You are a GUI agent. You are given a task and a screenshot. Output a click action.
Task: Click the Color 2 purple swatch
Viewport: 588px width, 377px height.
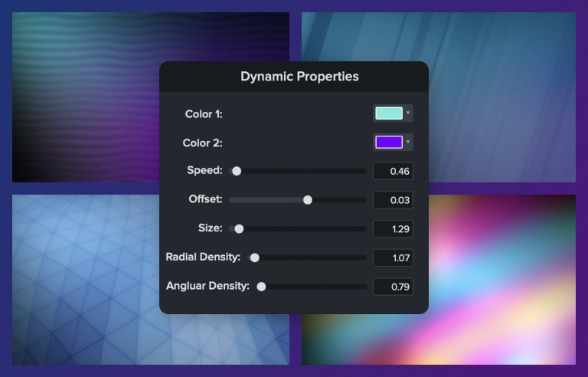pyautogui.click(x=388, y=143)
